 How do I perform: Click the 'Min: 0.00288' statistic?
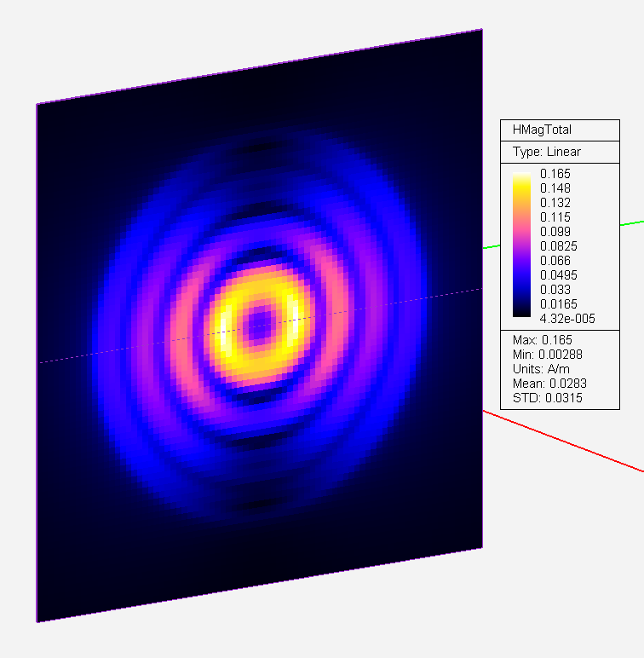[547, 355]
